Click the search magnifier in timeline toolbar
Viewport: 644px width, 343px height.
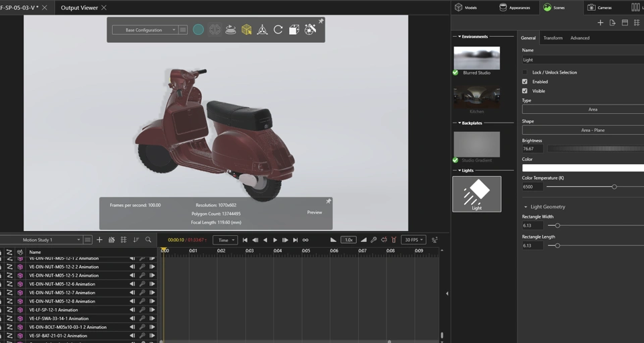point(148,240)
